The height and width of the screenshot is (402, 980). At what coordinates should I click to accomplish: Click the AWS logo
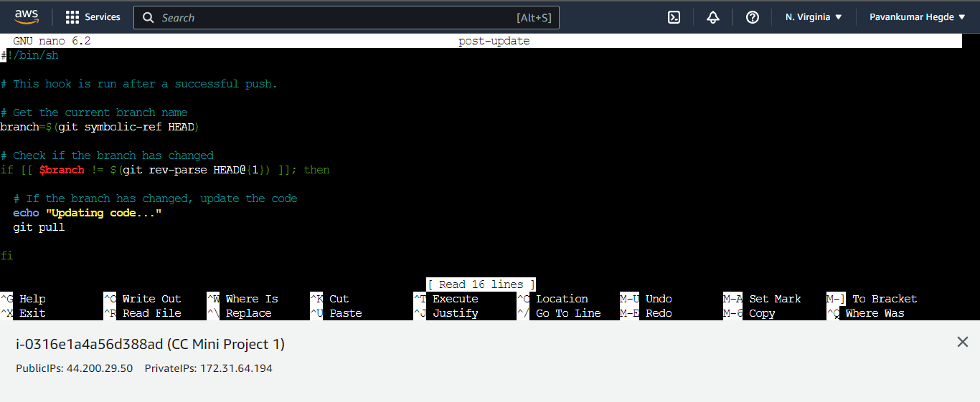(27, 17)
